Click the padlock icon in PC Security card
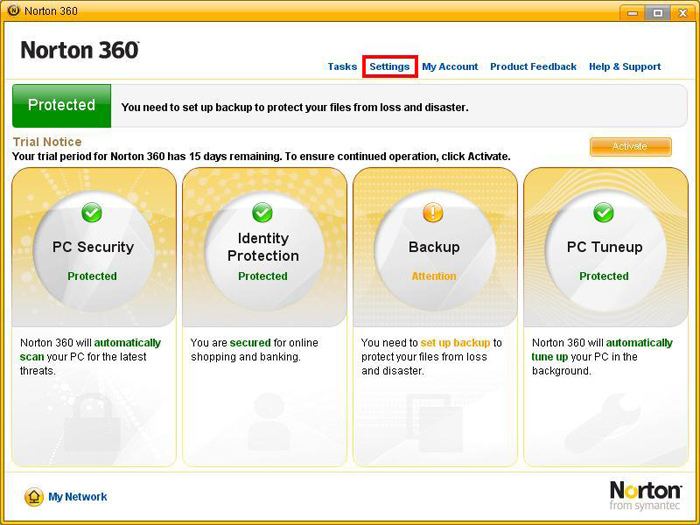Screen dimensions: 700x525 coord(93,421)
